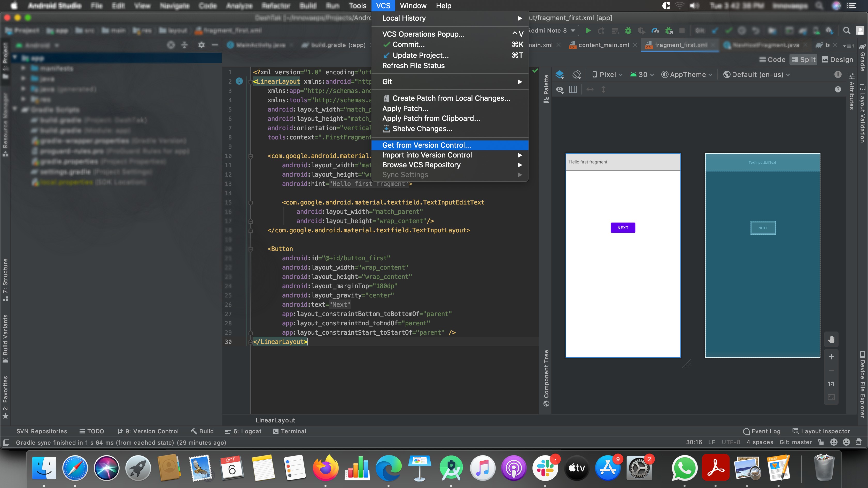Open WhatsApp from the Dock

[x=684, y=468]
